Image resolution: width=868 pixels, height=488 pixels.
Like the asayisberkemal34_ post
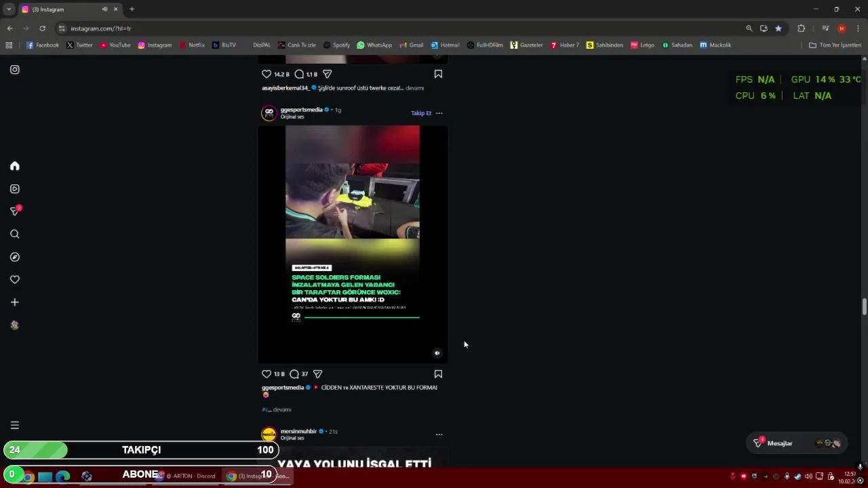tap(267, 74)
